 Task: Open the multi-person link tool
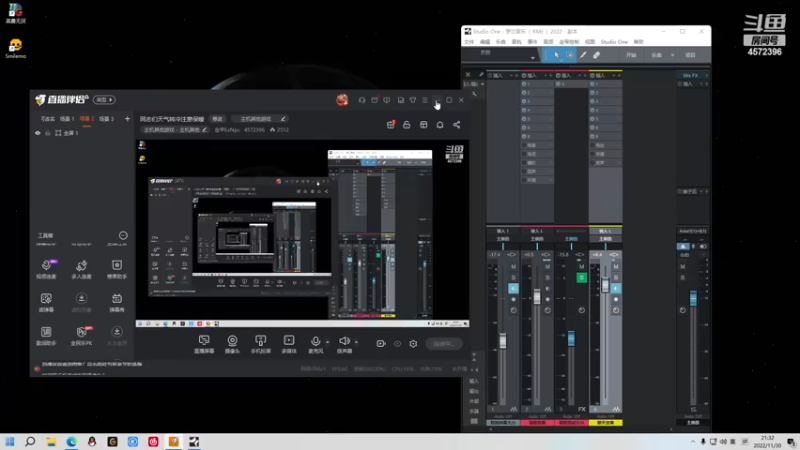point(81,268)
